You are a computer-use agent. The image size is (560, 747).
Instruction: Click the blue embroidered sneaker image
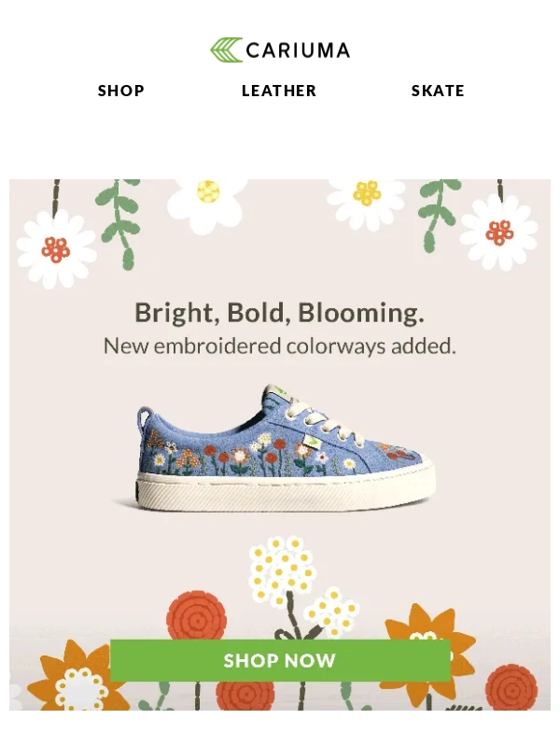[286, 448]
